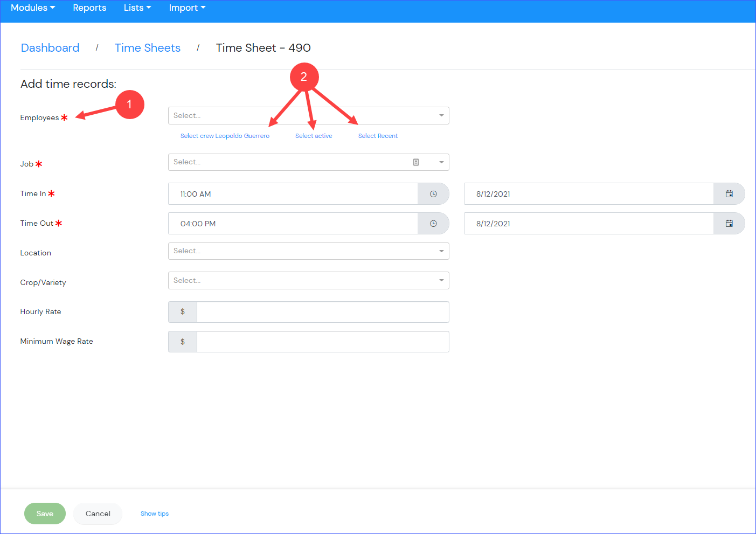The image size is (756, 534).
Task: Open the Modules menu
Action: [x=33, y=8]
